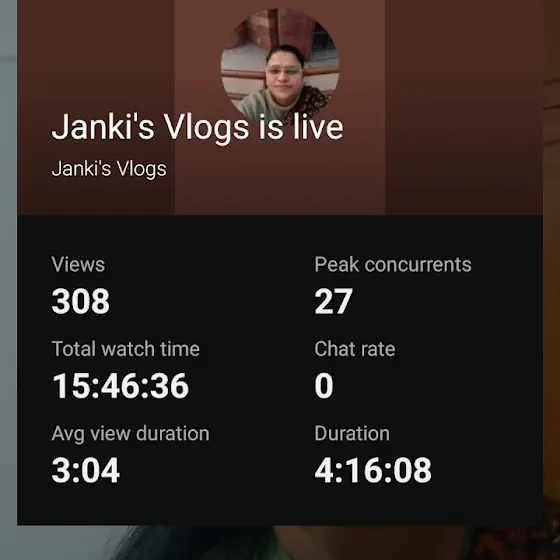Select the Total watch time label
The image size is (560, 560).
pos(126,349)
